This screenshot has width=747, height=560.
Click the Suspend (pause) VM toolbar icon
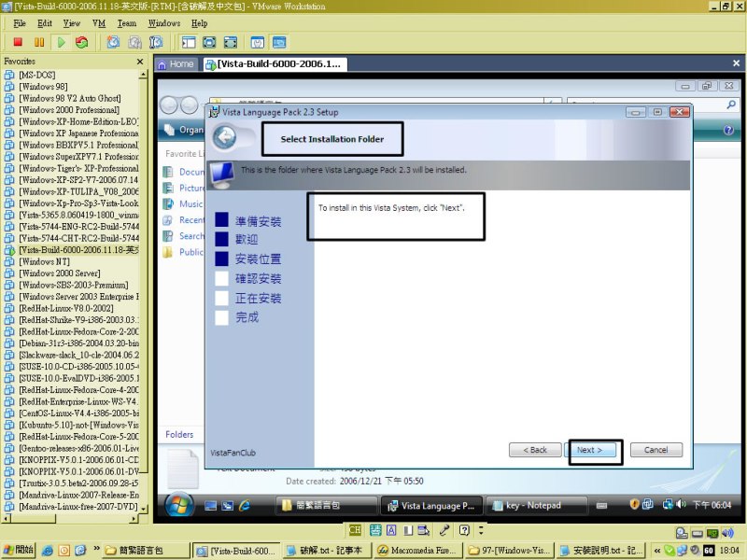[39, 42]
